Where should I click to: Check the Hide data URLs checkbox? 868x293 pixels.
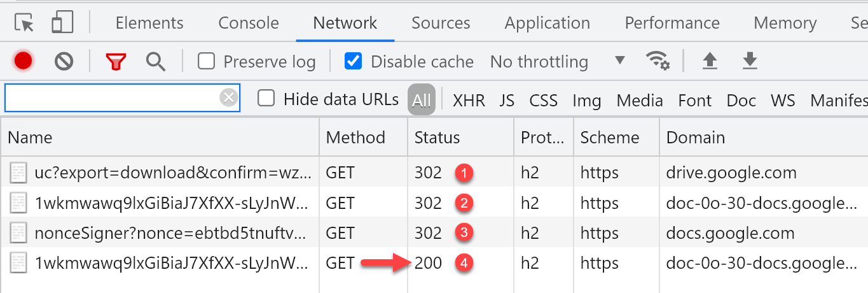tap(266, 98)
